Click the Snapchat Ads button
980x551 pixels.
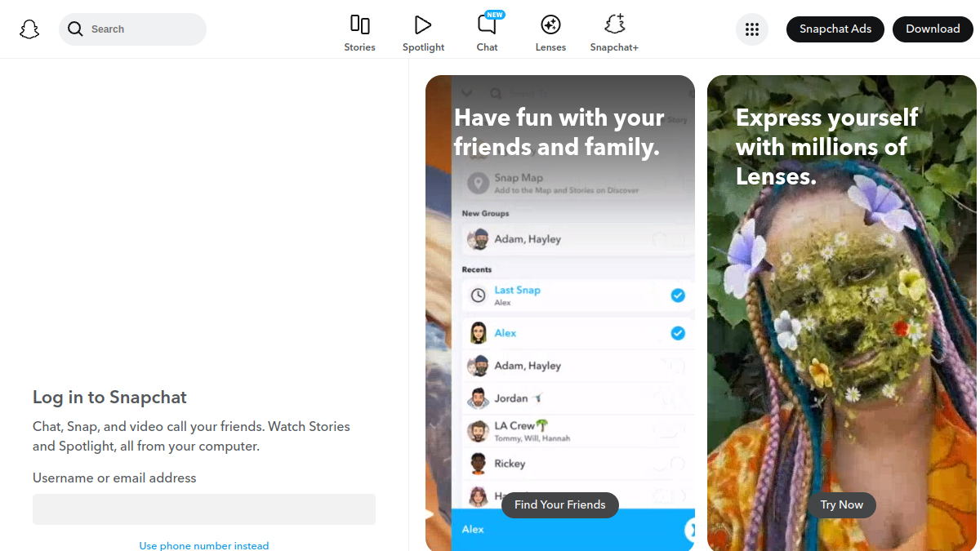coord(835,29)
